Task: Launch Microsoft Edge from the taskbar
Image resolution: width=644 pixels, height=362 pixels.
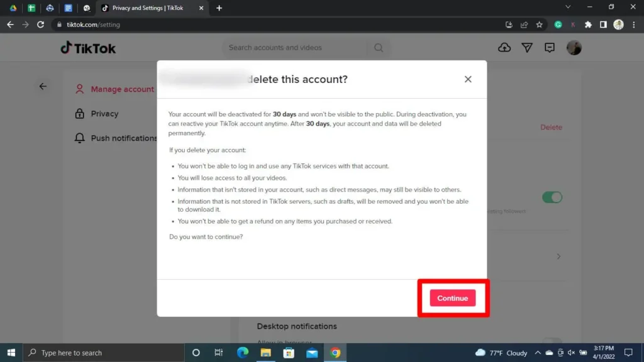Action: (x=243, y=353)
